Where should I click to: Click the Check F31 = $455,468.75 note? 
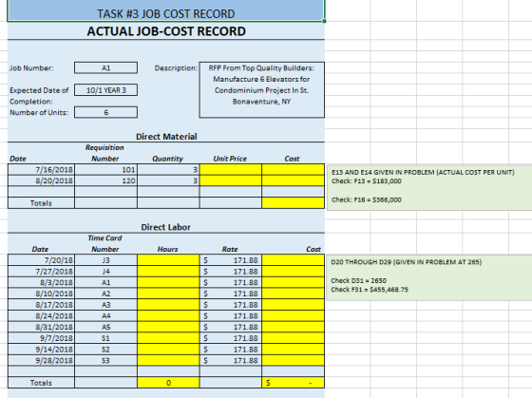click(x=370, y=290)
